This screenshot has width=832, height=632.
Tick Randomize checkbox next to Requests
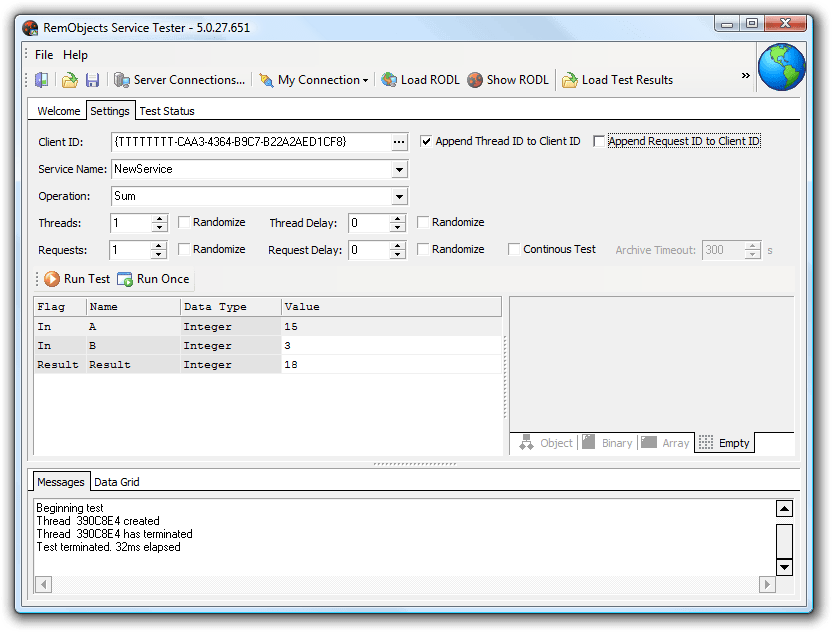pyautogui.click(x=184, y=249)
